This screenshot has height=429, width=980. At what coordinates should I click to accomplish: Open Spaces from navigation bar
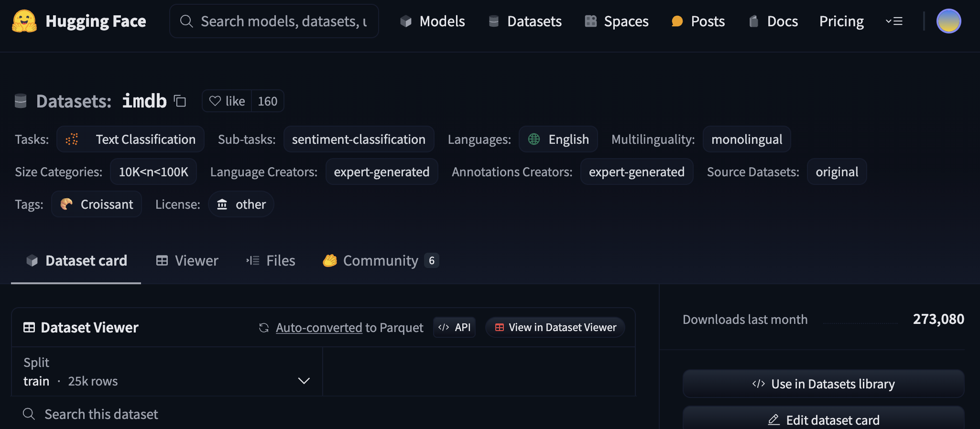pos(617,21)
